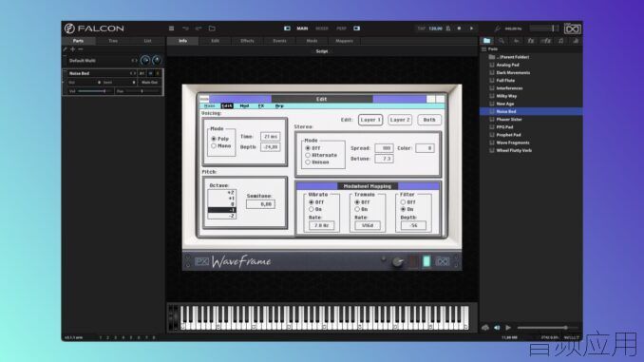Screen dimensions: 644x362
Task: Open WaveFrame Arp menu
Action: [x=279, y=106]
